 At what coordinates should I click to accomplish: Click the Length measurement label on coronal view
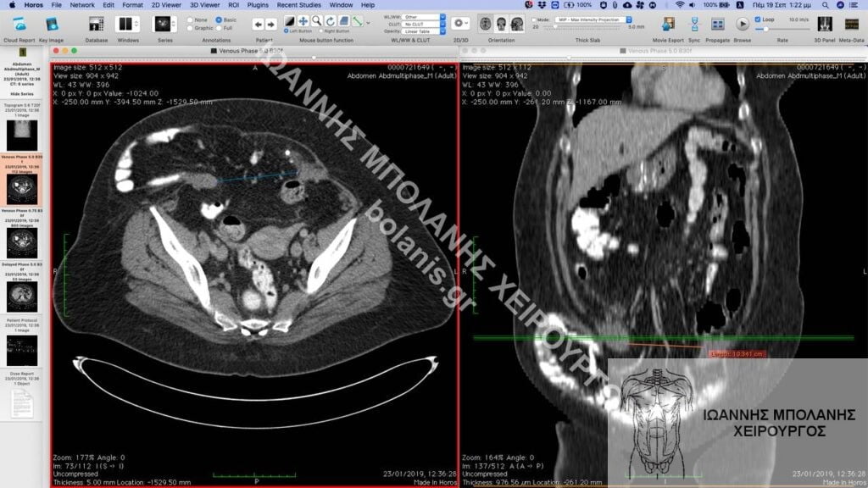pos(737,353)
